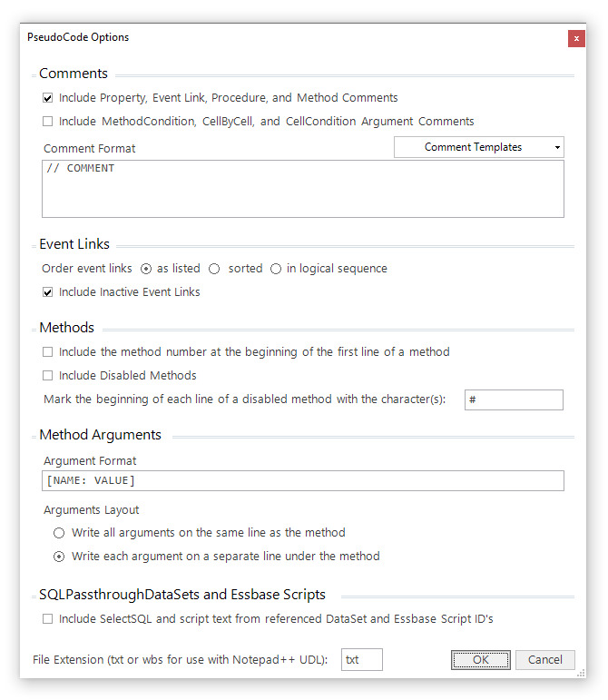Confirm settings with the OK button
This screenshot has width=608, height=700.
click(481, 660)
